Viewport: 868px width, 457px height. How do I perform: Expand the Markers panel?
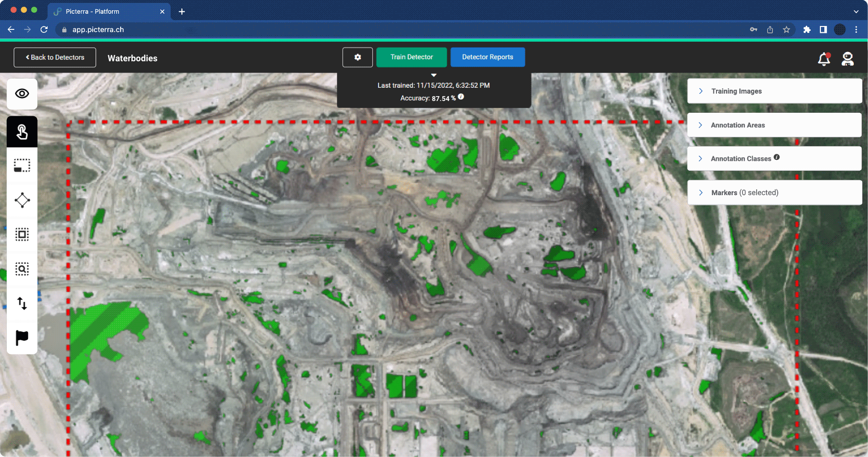(x=774, y=193)
